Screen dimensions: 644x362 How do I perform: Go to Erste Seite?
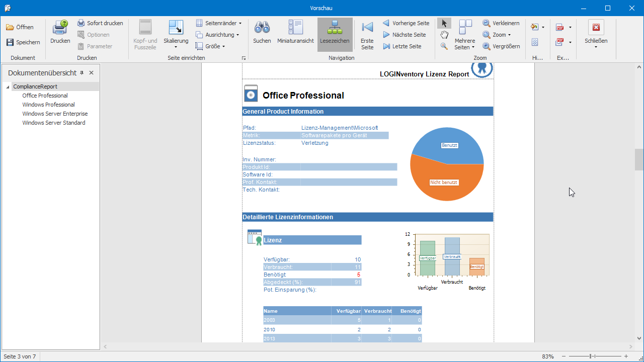[367, 34]
